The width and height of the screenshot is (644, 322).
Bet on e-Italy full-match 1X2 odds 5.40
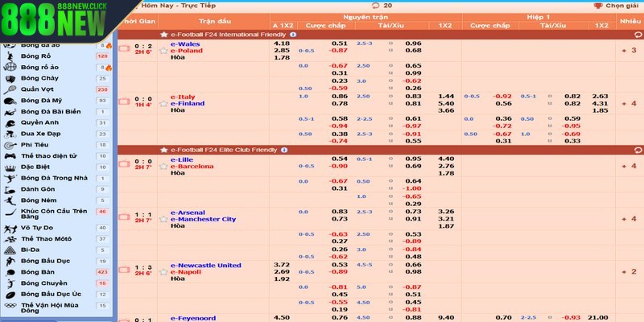tap(446, 104)
